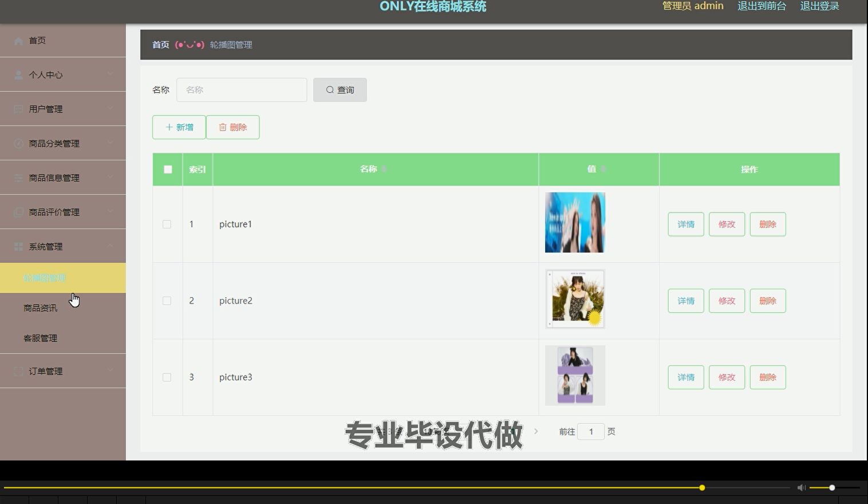Expand the 商品信息管理 menu chevron
This screenshot has height=504, width=868.
click(110, 177)
